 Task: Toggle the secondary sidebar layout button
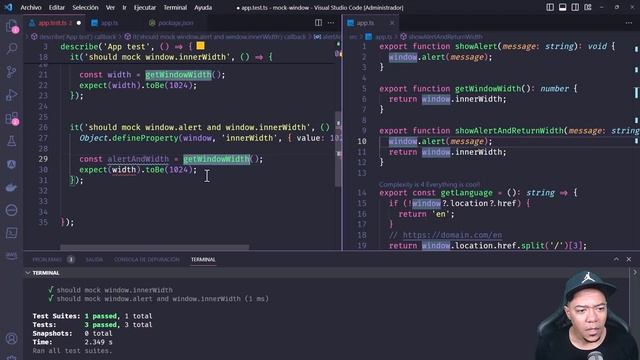575,7
